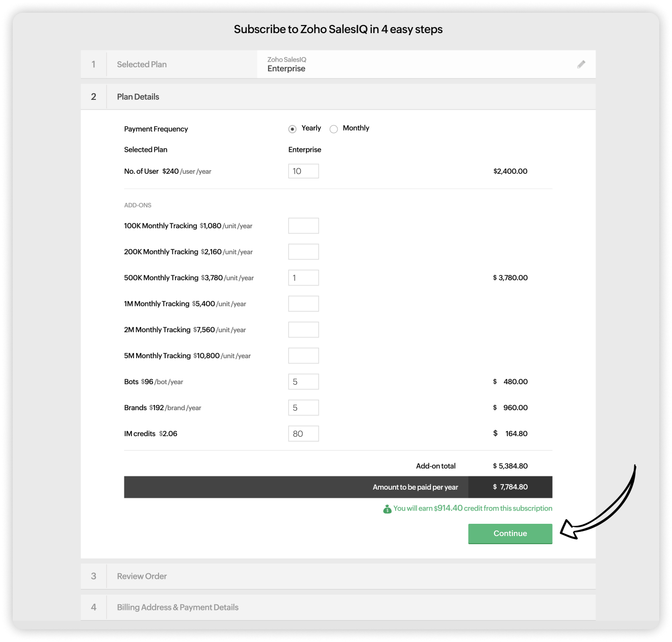This screenshot has height=642, width=672.
Task: Click the Brands $192 /brand /year label
Action: (163, 408)
